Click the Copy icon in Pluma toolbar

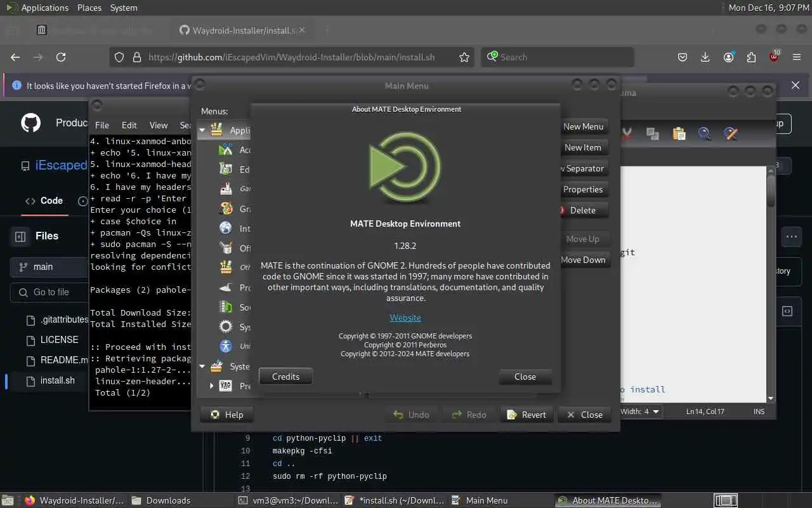pyautogui.click(x=652, y=133)
